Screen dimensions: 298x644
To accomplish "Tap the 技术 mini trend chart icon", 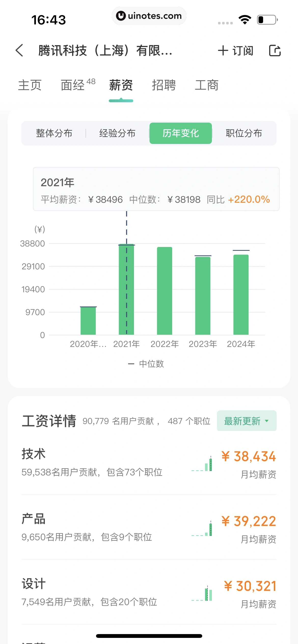I will click(202, 464).
